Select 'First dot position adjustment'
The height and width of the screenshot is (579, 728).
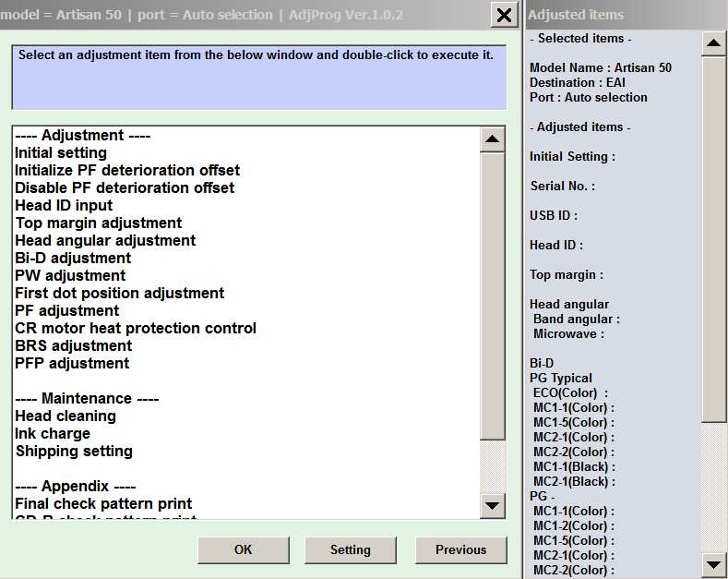coord(119,294)
